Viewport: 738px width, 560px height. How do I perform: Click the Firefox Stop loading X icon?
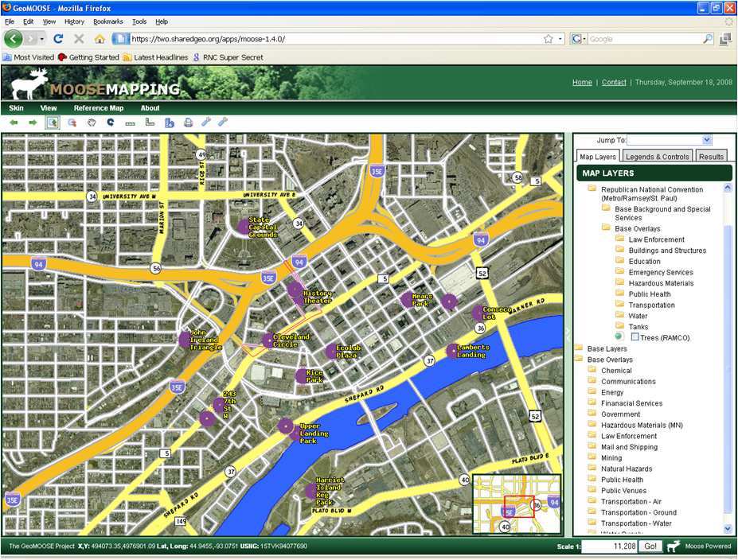(x=79, y=38)
